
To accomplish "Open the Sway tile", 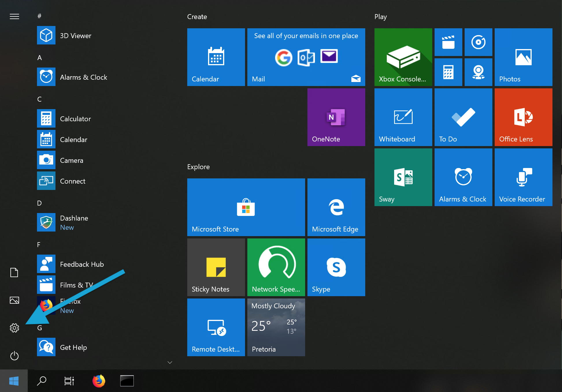I will 403,177.
